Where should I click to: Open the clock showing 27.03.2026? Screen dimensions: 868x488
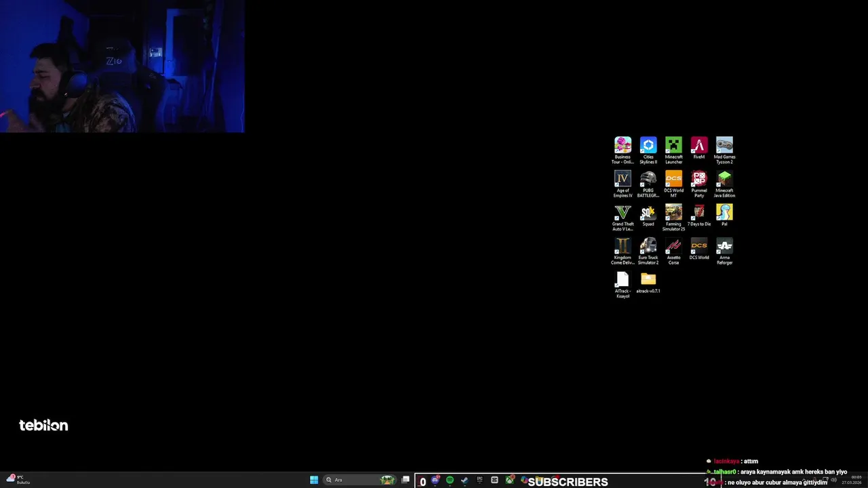pos(852,480)
